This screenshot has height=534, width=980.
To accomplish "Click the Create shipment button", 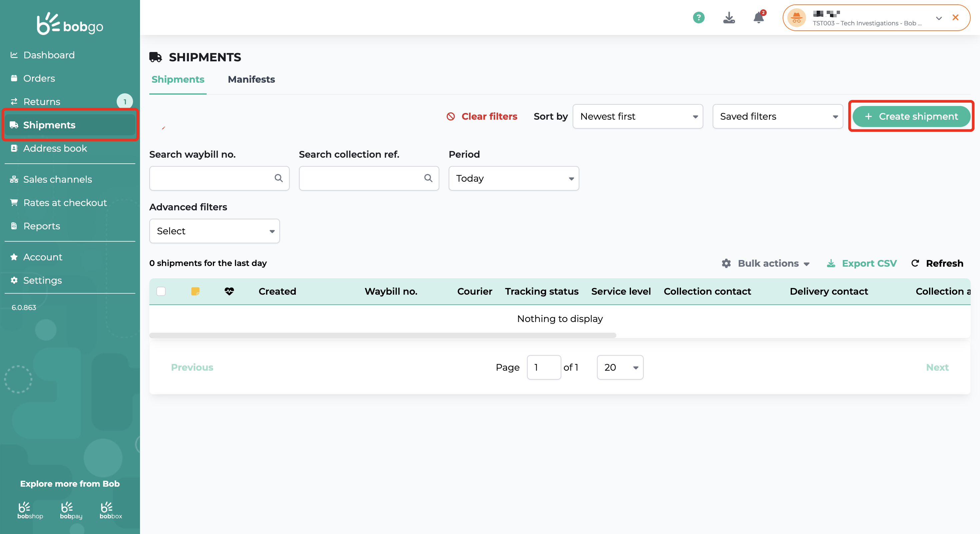I will tap(911, 116).
